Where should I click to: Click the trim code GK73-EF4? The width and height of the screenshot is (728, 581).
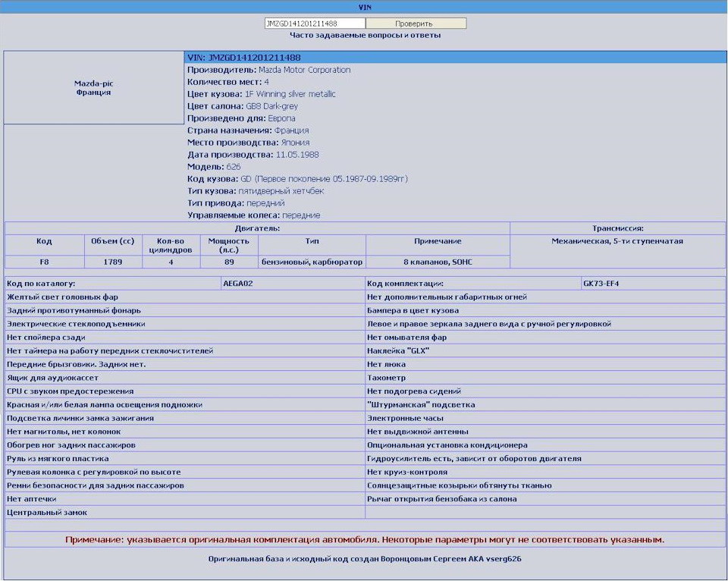(653, 284)
